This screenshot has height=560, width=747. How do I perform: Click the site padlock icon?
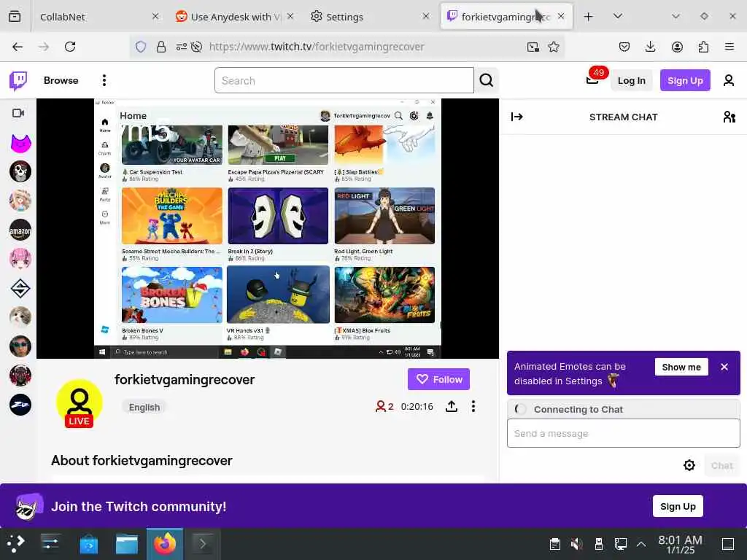coord(161,47)
